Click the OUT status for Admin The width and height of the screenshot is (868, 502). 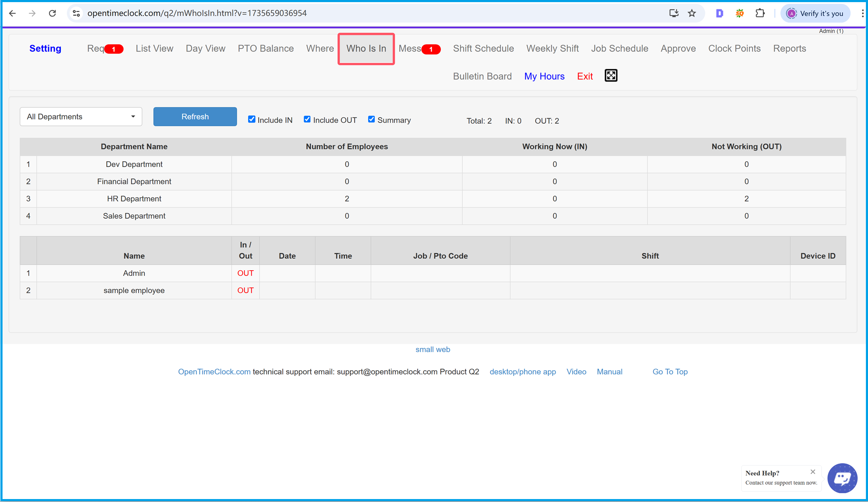tap(245, 273)
